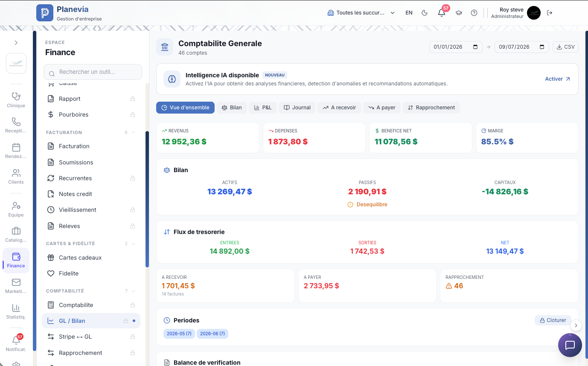This screenshot has height=366, width=588.
Task: Click the Planevia logo icon
Action: coord(45,13)
